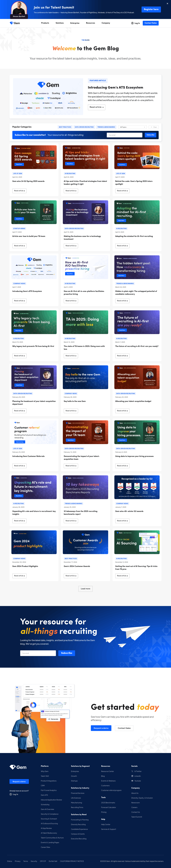Open TA in 2025 Doing more with less thumbnail
The height and width of the screenshot is (868, 171).
[x=85, y=322]
